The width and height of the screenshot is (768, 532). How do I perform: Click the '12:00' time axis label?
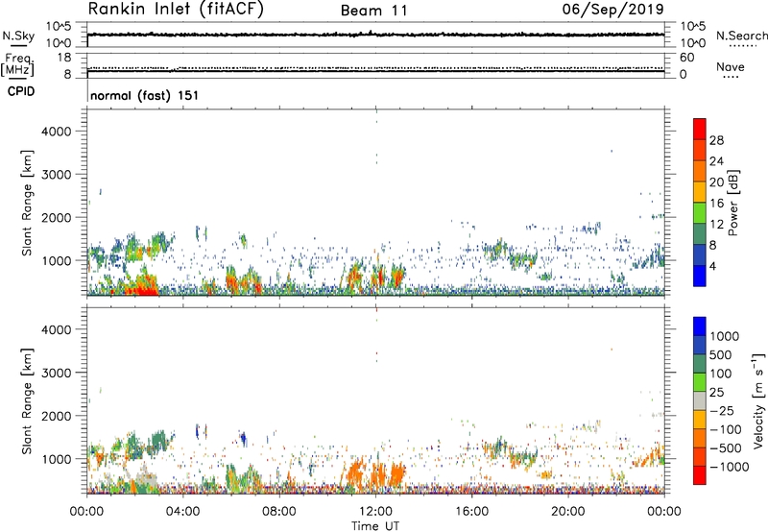pyautogui.click(x=375, y=512)
